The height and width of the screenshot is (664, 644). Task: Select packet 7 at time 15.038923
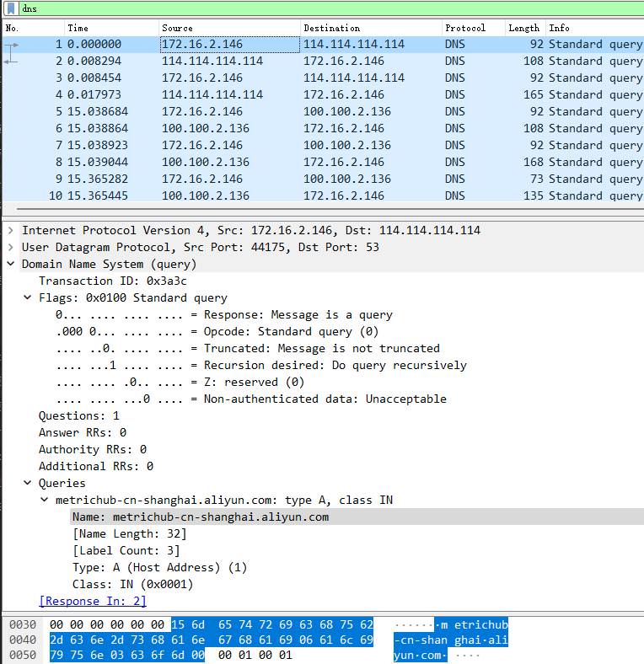click(x=323, y=145)
